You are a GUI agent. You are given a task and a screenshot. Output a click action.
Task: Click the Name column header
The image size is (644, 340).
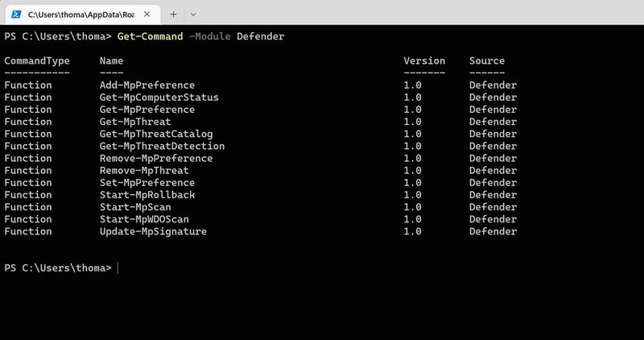click(111, 61)
